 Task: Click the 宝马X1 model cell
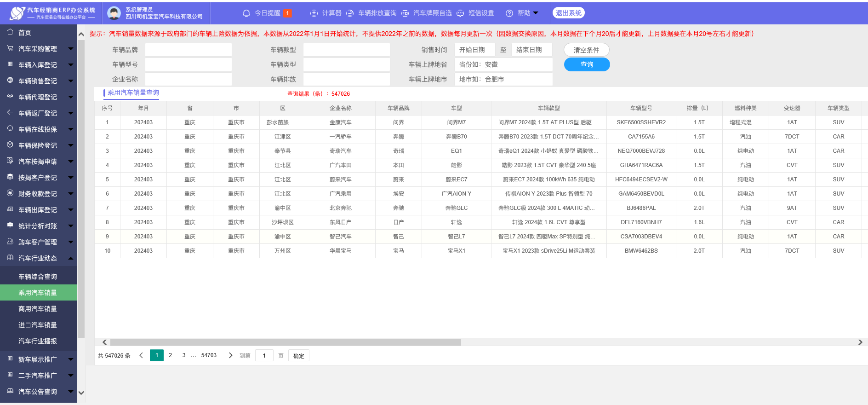(x=457, y=251)
